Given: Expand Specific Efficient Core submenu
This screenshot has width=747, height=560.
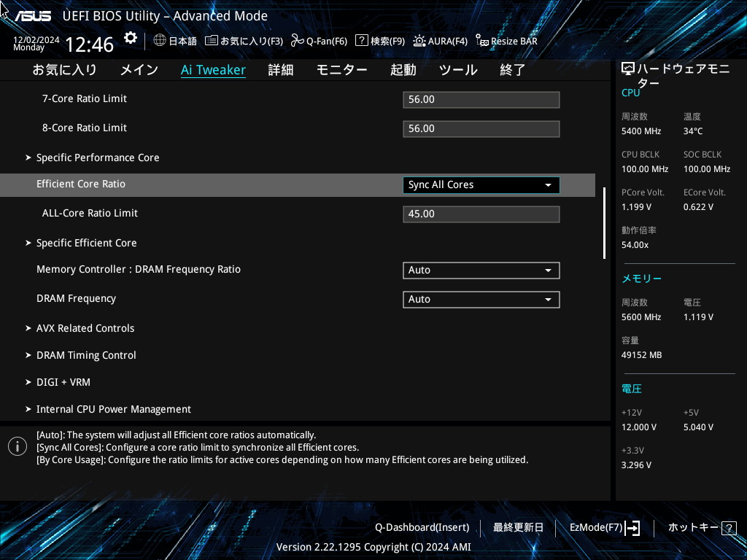Looking at the screenshot, I should (x=86, y=243).
